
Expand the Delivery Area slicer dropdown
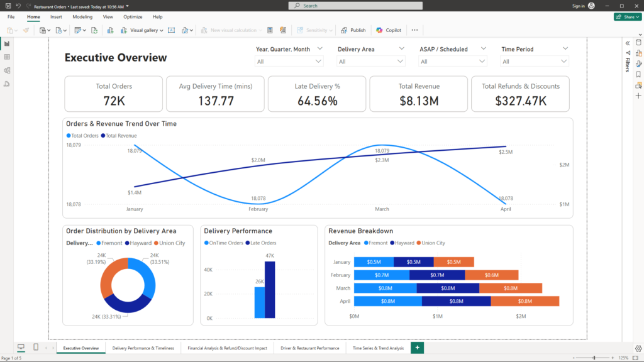click(401, 62)
